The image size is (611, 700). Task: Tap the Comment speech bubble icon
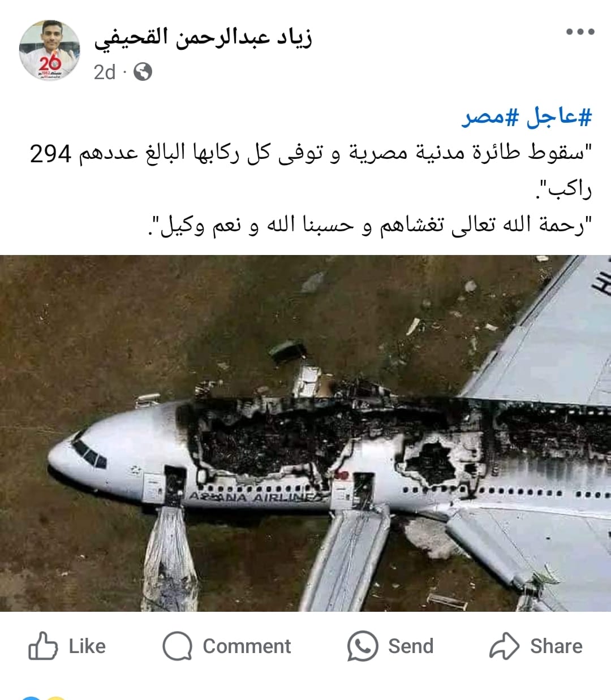point(177,646)
